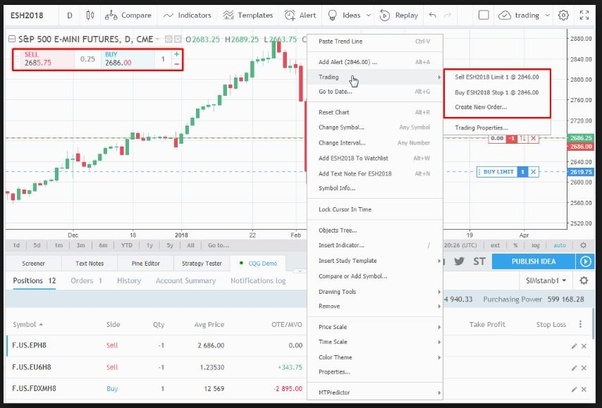Expand the Color Theme submenu

point(439,357)
